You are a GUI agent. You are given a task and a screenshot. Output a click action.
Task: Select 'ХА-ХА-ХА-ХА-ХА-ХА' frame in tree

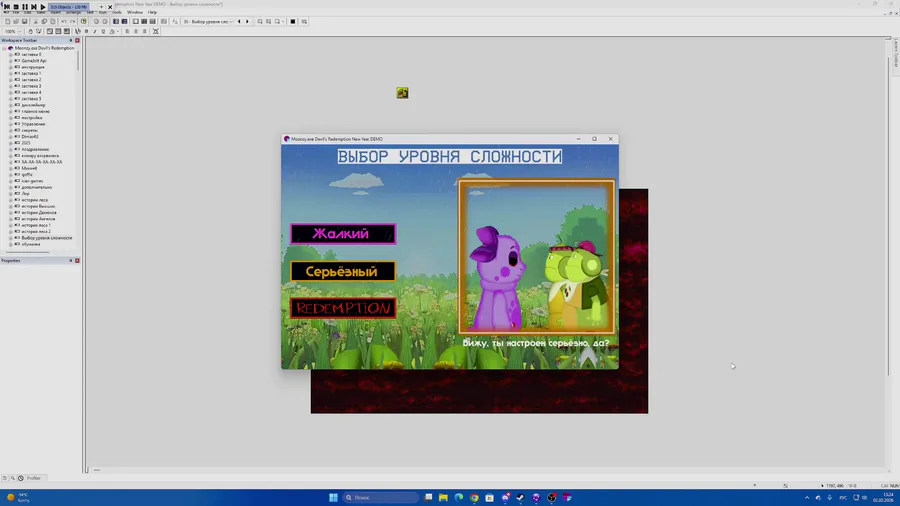tap(42, 162)
